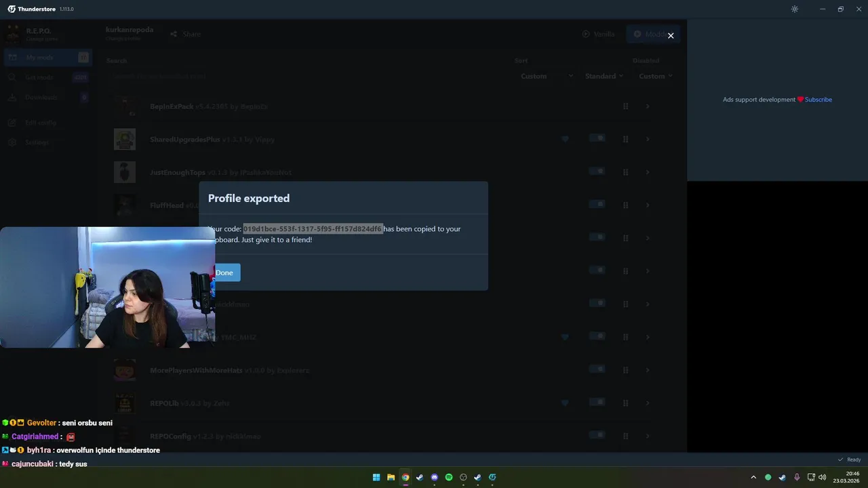Expand the SharedUpgradesPlus row chevron
This screenshot has width=868, height=488.
[648, 139]
